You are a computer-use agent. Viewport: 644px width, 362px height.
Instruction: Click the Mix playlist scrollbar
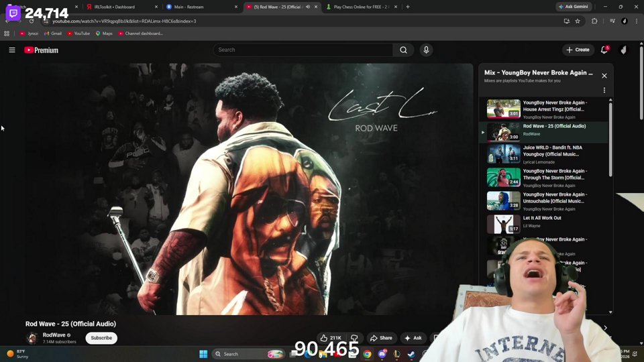coord(610,139)
